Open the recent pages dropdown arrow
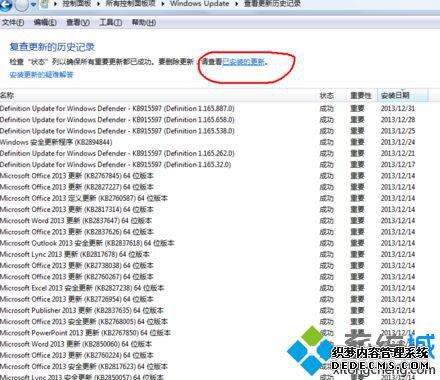This screenshot has width=440, height=380. coord(33,5)
